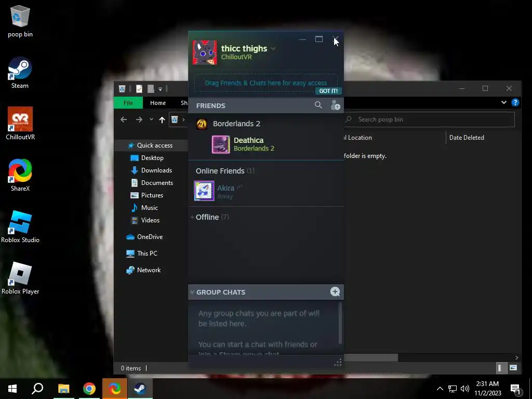Open Customize Quick Access Toolbar dropdown
This screenshot has width=532, height=399.
(x=160, y=89)
